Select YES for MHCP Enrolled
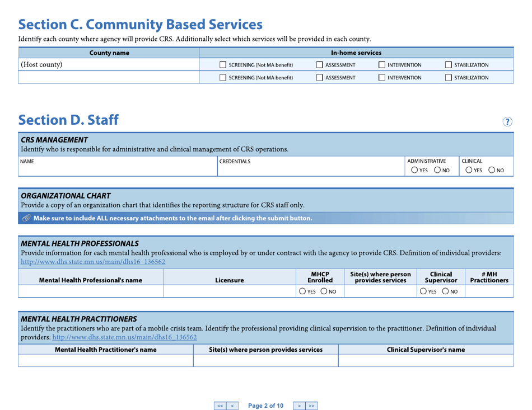 coord(303,291)
